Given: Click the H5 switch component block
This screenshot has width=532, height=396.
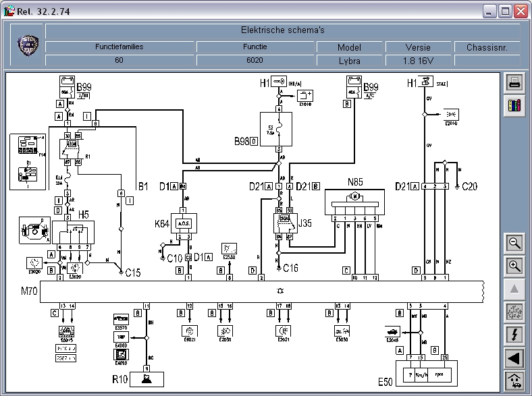Looking at the screenshot, I should pos(73,233).
